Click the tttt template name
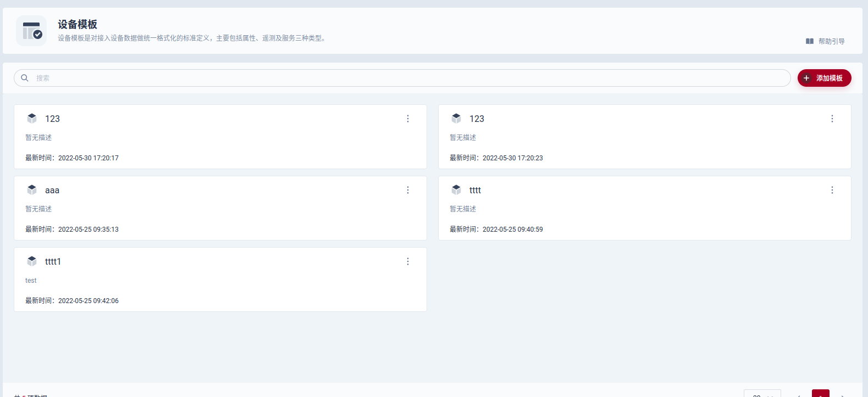The image size is (868, 397). click(475, 191)
